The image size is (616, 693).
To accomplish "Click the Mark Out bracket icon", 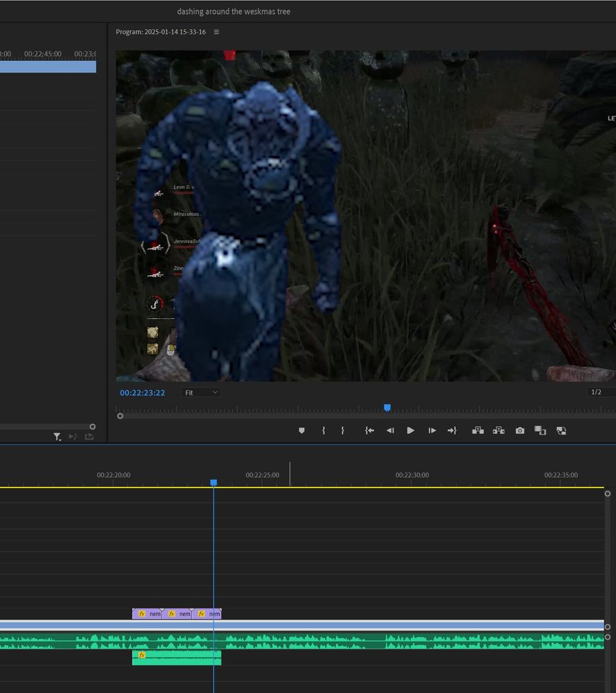I will [x=342, y=430].
